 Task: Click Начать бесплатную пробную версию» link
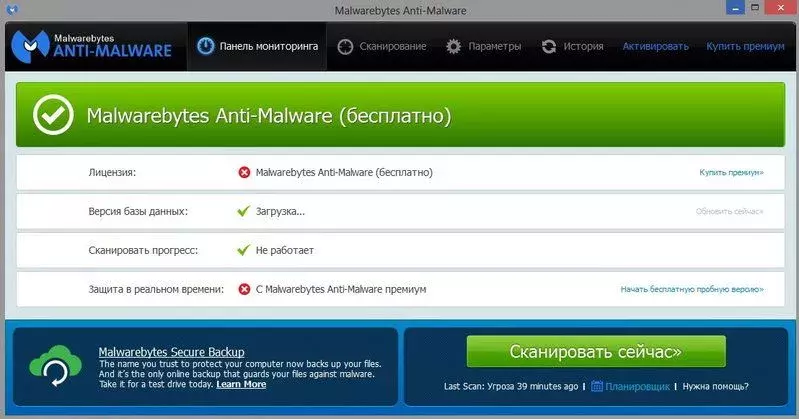coord(692,289)
